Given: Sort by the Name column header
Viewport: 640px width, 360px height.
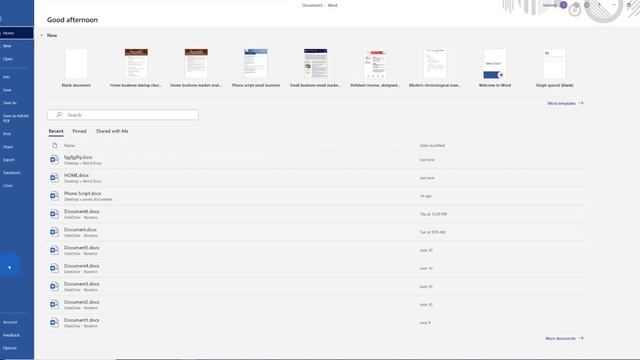Looking at the screenshot, I should pos(69,145).
